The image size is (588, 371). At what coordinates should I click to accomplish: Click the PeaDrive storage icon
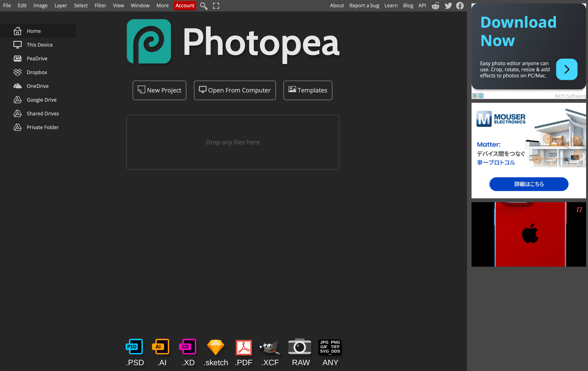point(17,58)
